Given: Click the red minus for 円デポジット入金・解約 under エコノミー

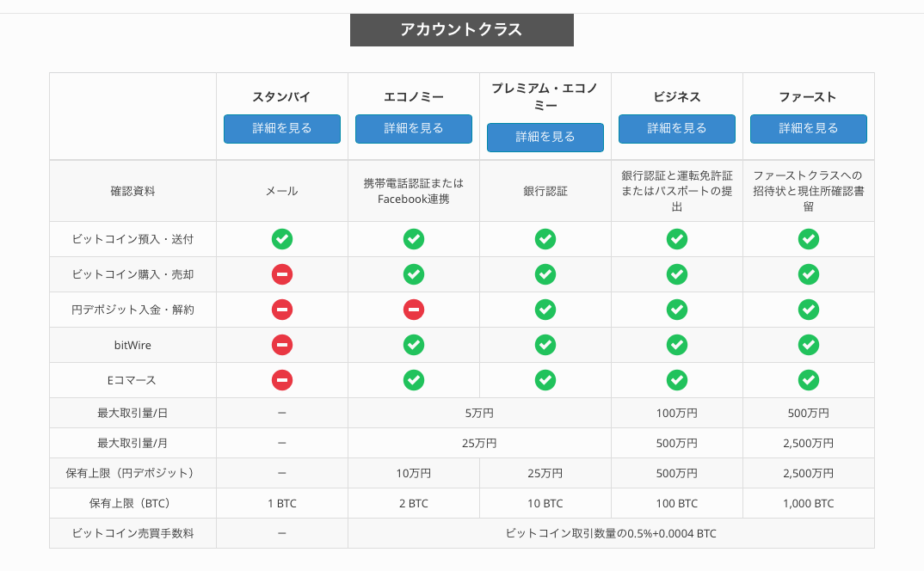Looking at the screenshot, I should click(x=414, y=310).
